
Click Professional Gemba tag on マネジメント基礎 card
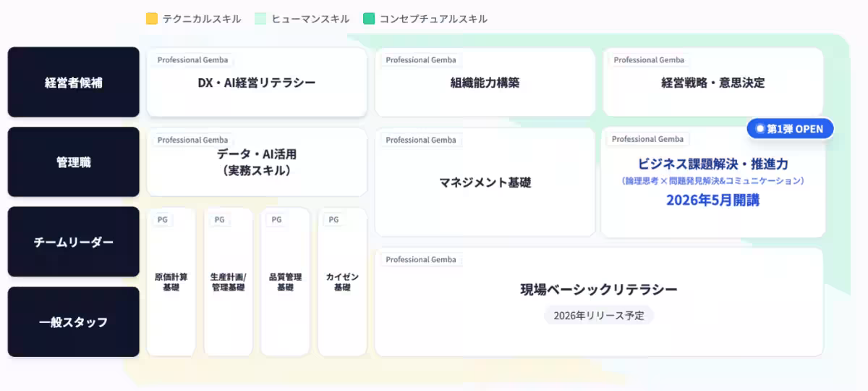click(421, 140)
